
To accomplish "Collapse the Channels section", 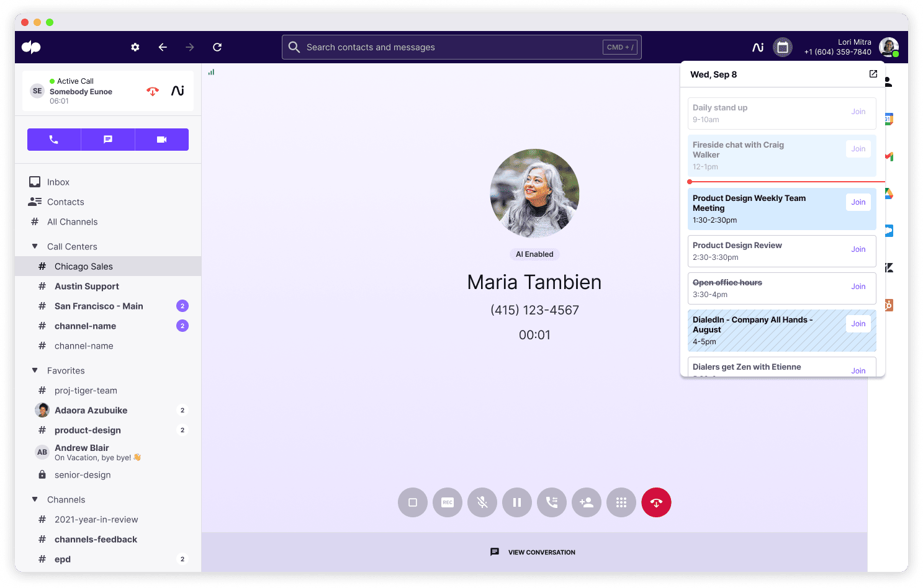I will (x=35, y=499).
